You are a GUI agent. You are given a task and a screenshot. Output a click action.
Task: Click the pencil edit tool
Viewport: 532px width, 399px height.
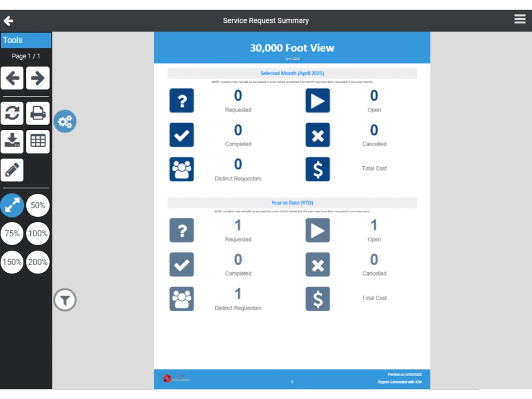(x=12, y=170)
